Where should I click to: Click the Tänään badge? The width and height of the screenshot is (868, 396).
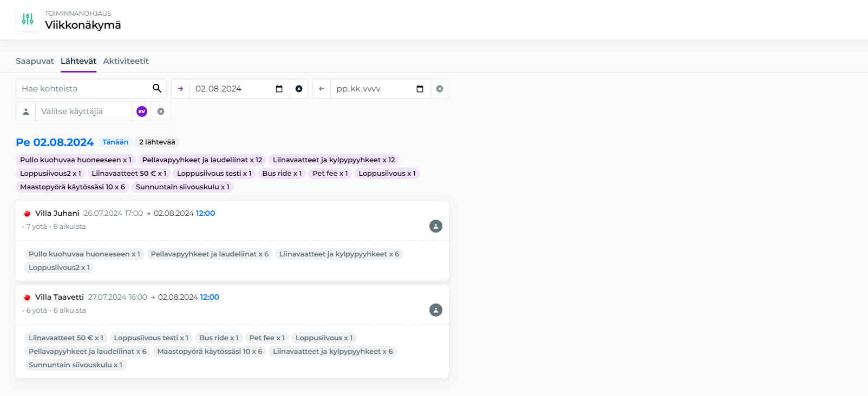coord(115,142)
